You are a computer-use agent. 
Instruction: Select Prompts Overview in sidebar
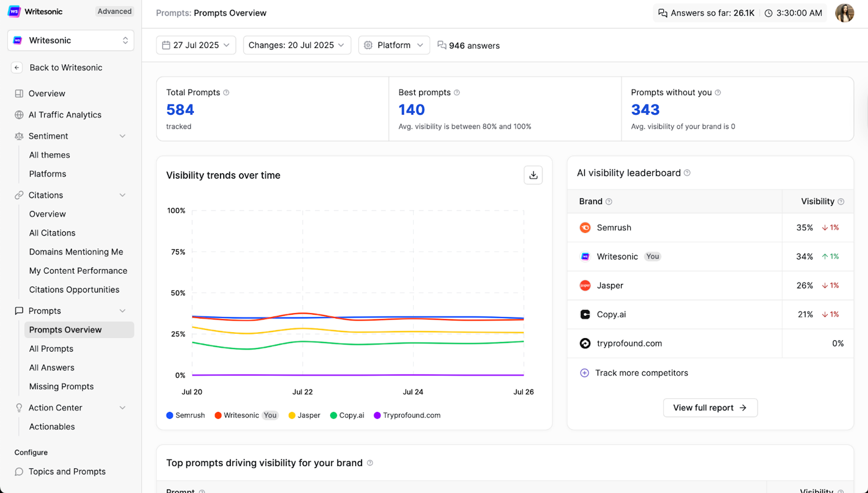click(79, 330)
